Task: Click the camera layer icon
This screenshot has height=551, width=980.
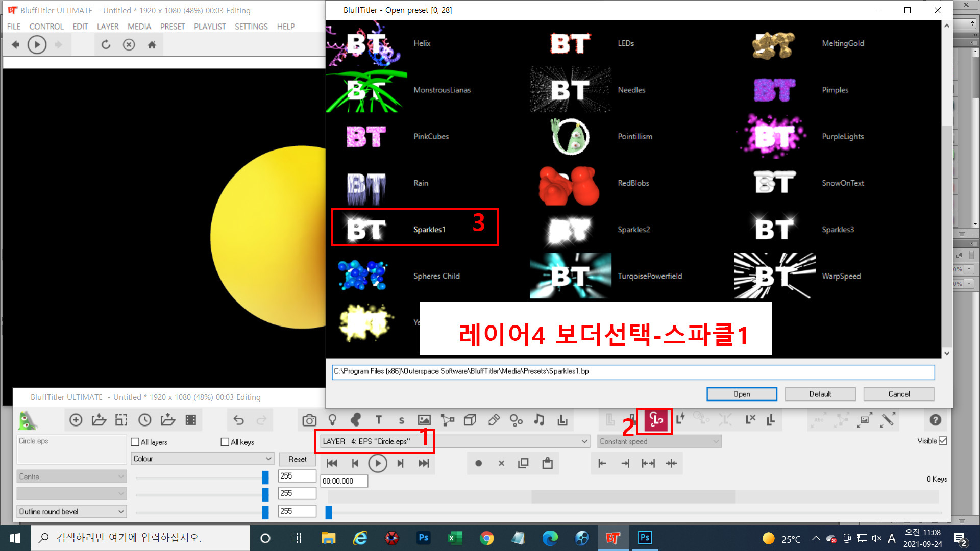Action: (309, 420)
